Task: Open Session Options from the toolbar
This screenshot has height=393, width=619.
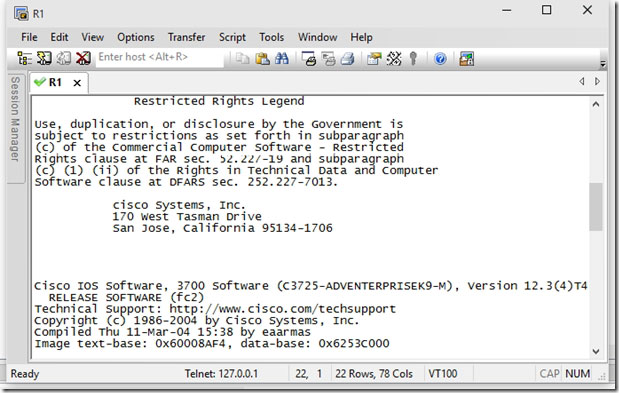Action: 374,59
